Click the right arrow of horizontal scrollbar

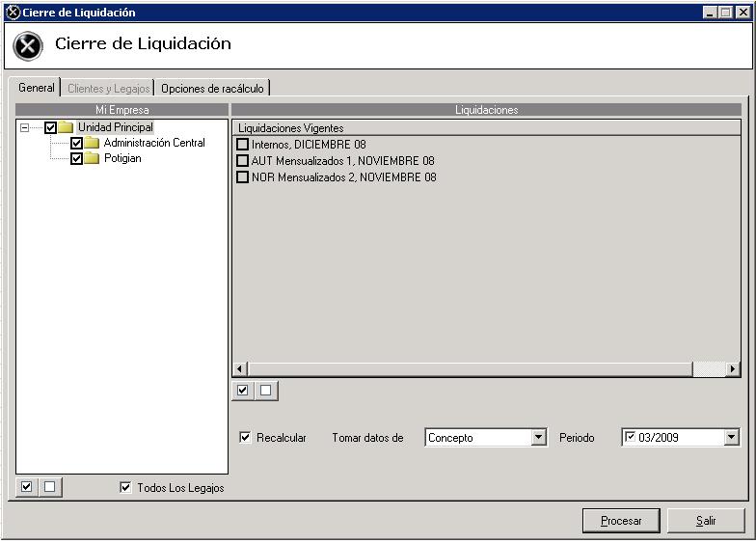pyautogui.click(x=733, y=369)
